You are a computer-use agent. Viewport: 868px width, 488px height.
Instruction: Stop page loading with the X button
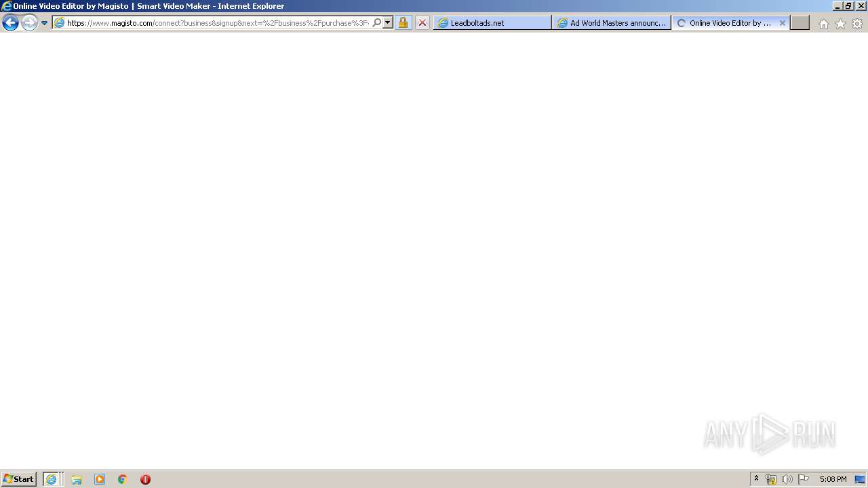(x=422, y=22)
